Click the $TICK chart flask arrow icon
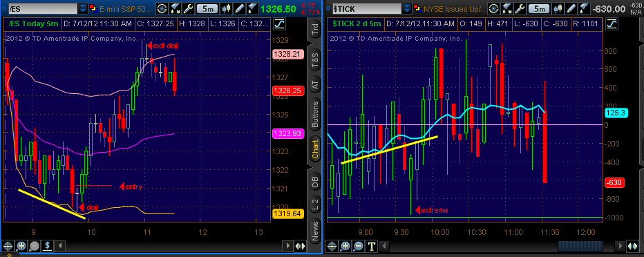The height and width of the screenshot is (257, 644). point(507,8)
